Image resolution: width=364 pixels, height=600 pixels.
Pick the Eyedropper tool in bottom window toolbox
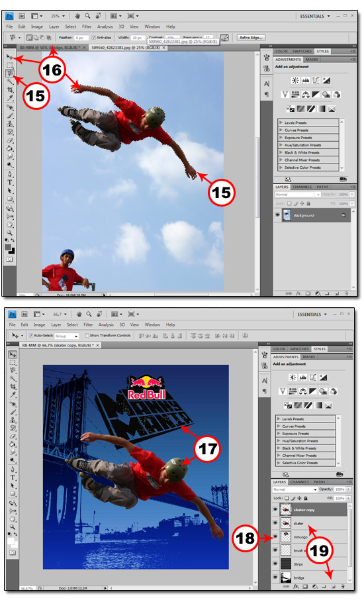click(13, 395)
